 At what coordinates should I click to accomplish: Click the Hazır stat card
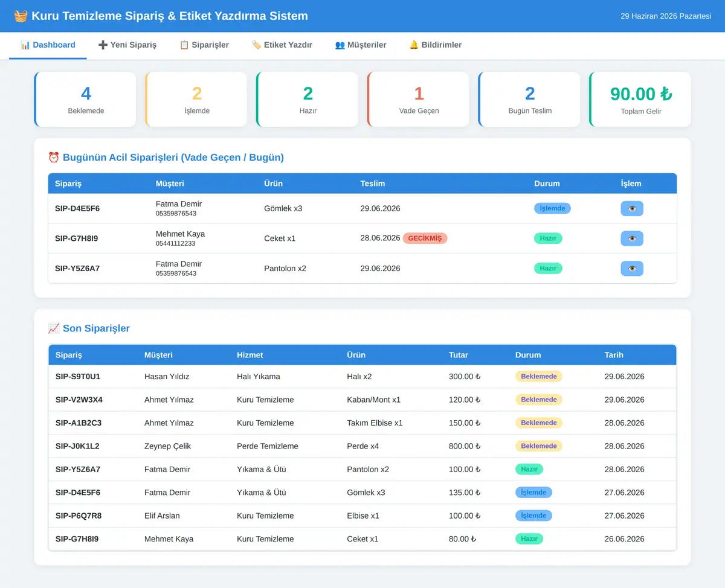(308, 100)
